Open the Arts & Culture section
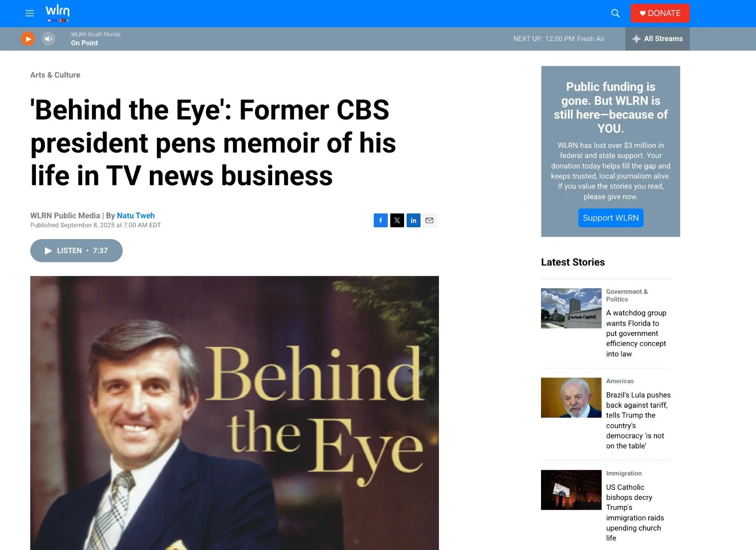 coord(55,75)
